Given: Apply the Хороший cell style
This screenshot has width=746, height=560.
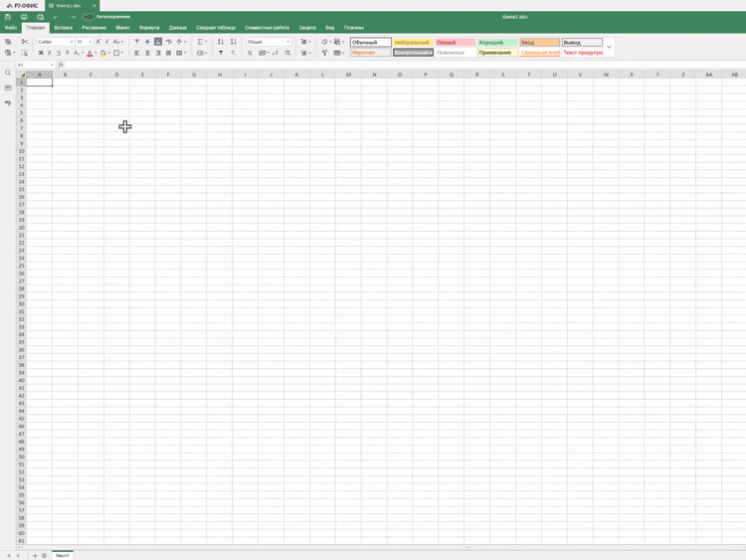Looking at the screenshot, I should tap(497, 43).
